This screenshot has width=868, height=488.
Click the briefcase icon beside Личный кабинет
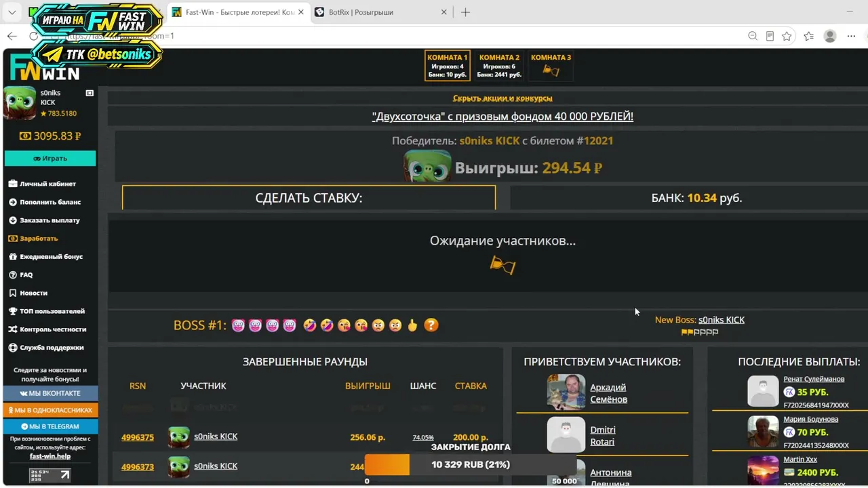point(13,184)
